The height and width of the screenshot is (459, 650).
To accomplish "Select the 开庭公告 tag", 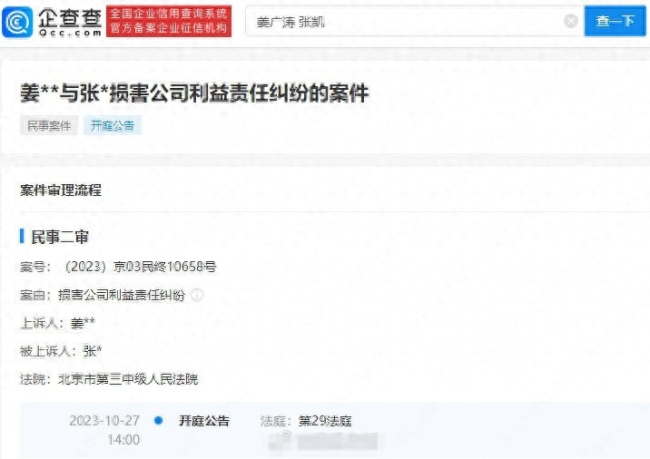I will pyautogui.click(x=112, y=125).
